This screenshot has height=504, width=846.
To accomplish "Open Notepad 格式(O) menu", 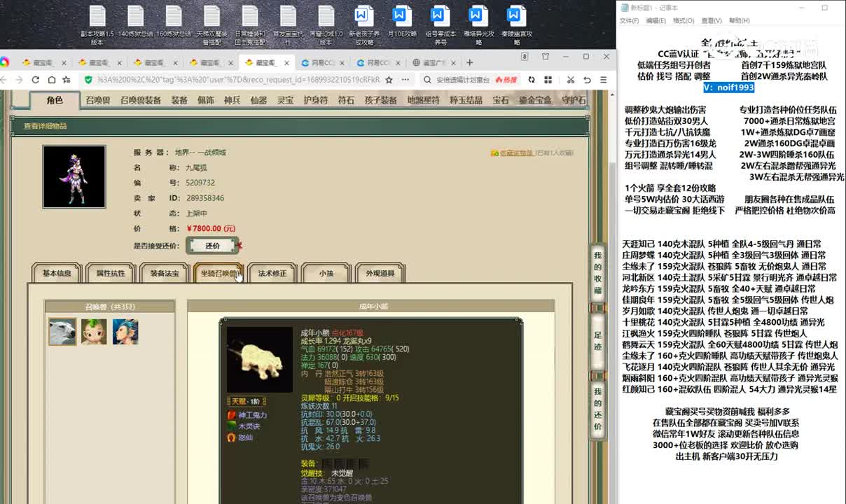I will 684,21.
